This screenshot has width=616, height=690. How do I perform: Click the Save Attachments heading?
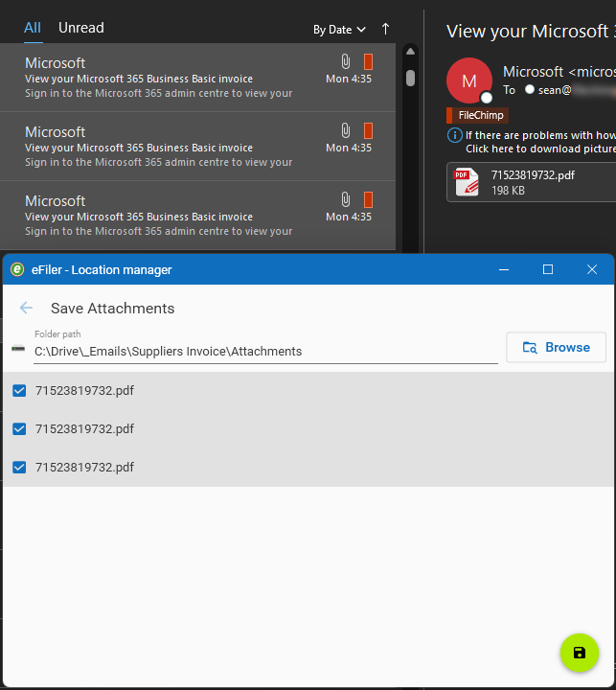(x=113, y=308)
